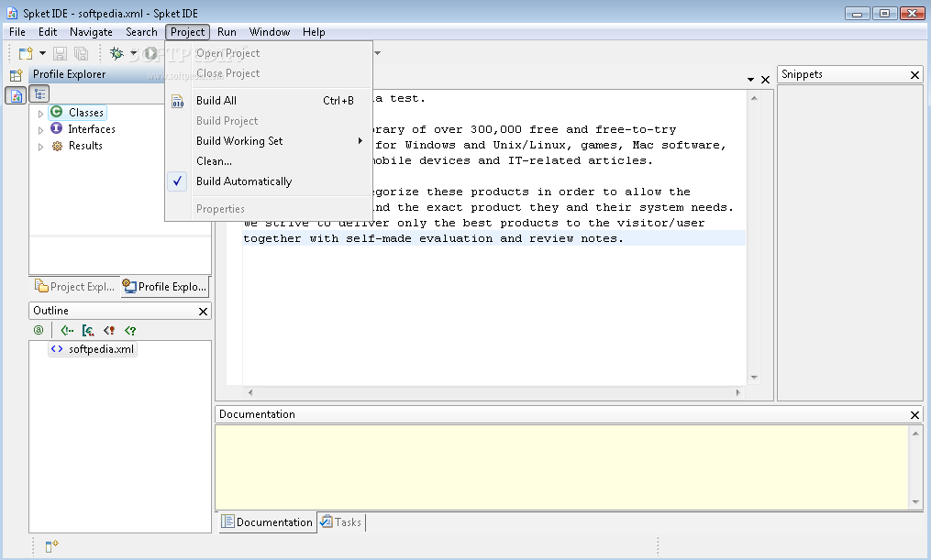Click the Open Perspective icon beside Profile Explorer

click(x=16, y=75)
